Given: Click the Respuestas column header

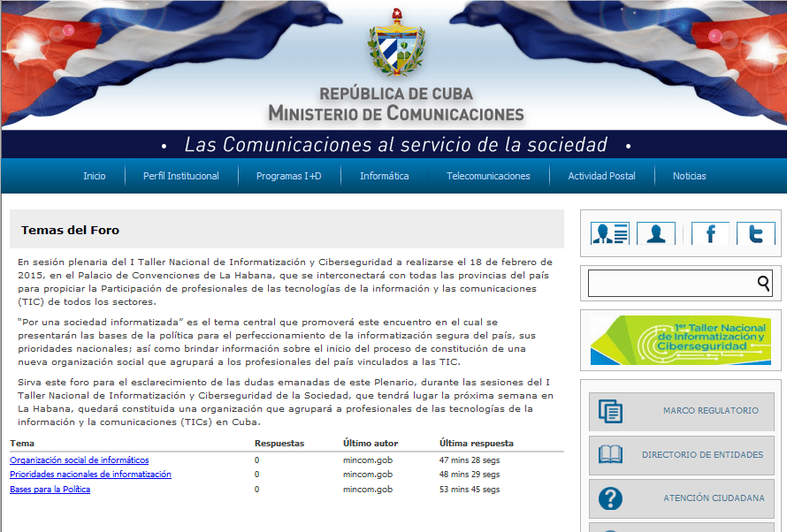Looking at the screenshot, I should point(279,444).
